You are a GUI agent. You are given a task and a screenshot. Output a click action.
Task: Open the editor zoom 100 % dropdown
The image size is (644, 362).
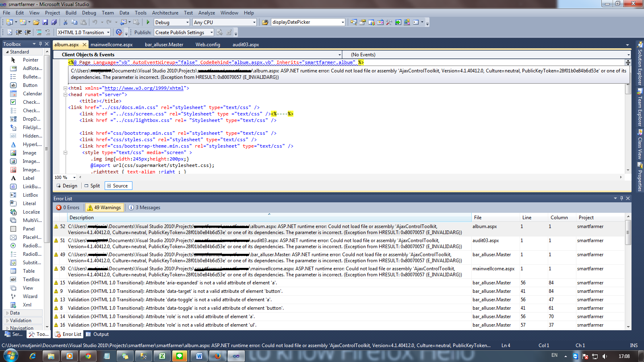pos(74,177)
